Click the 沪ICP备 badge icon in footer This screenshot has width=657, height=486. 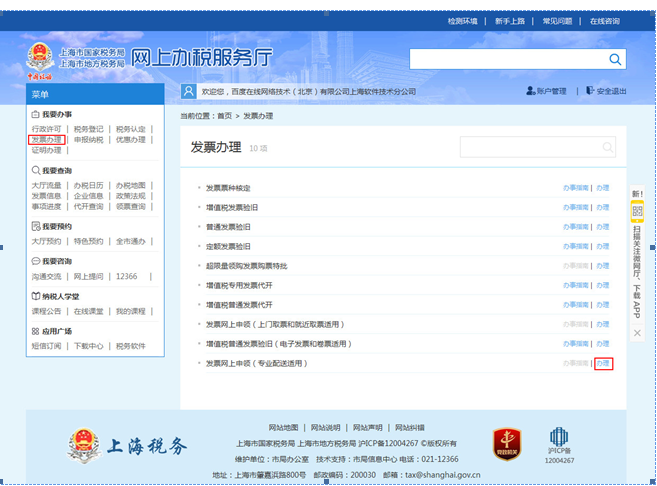[x=558, y=441]
